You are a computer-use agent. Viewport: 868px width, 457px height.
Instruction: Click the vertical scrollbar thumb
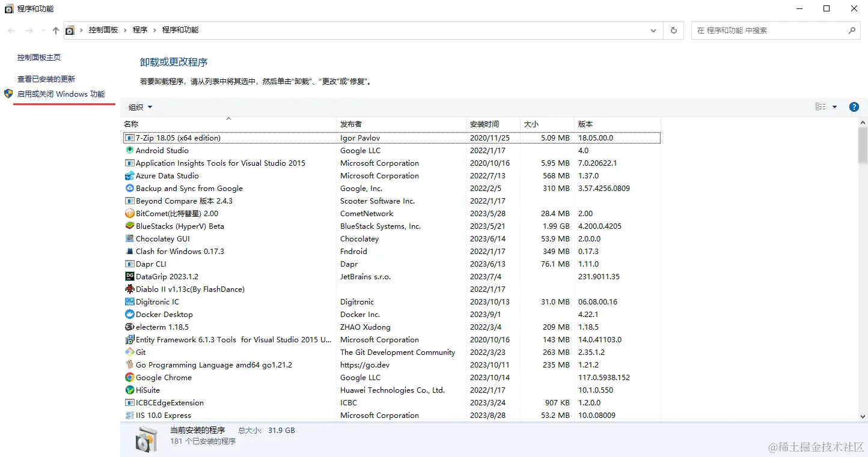tap(863, 145)
